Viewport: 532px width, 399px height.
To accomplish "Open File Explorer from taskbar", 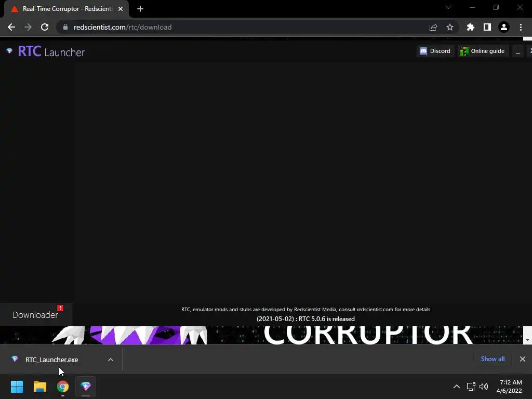I will [39, 387].
